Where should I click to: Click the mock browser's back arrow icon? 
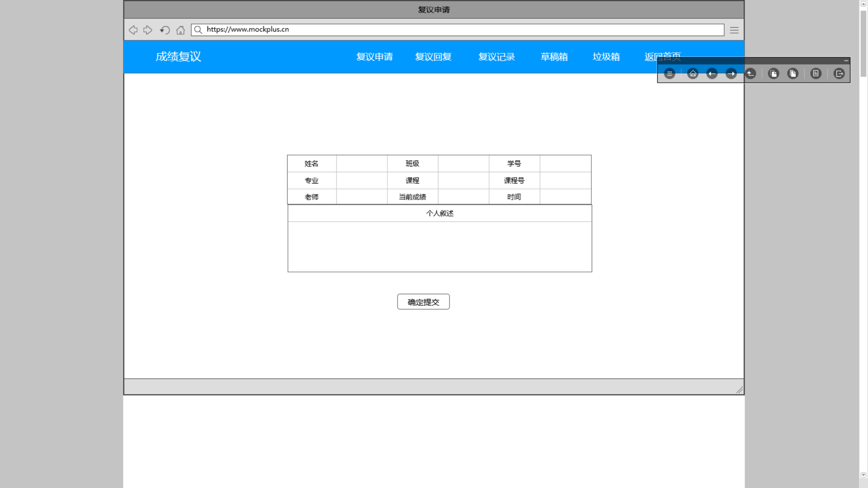pos(133,30)
